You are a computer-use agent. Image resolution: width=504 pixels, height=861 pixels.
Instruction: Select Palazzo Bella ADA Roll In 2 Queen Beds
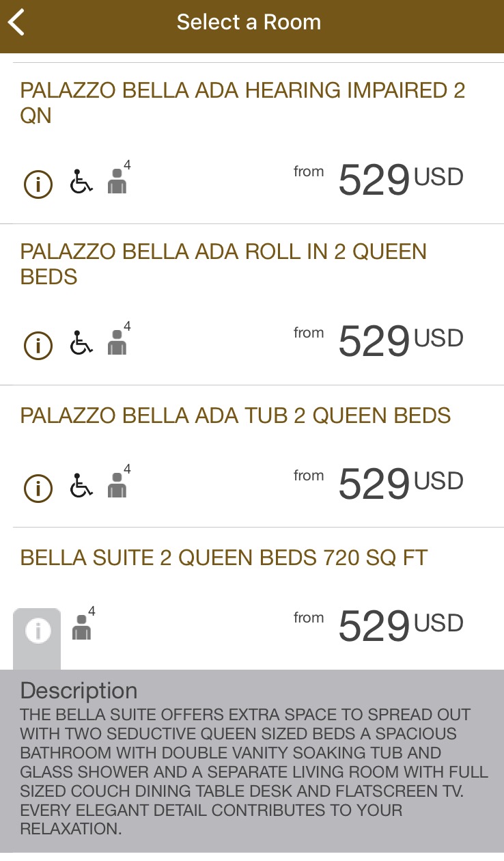223,264
